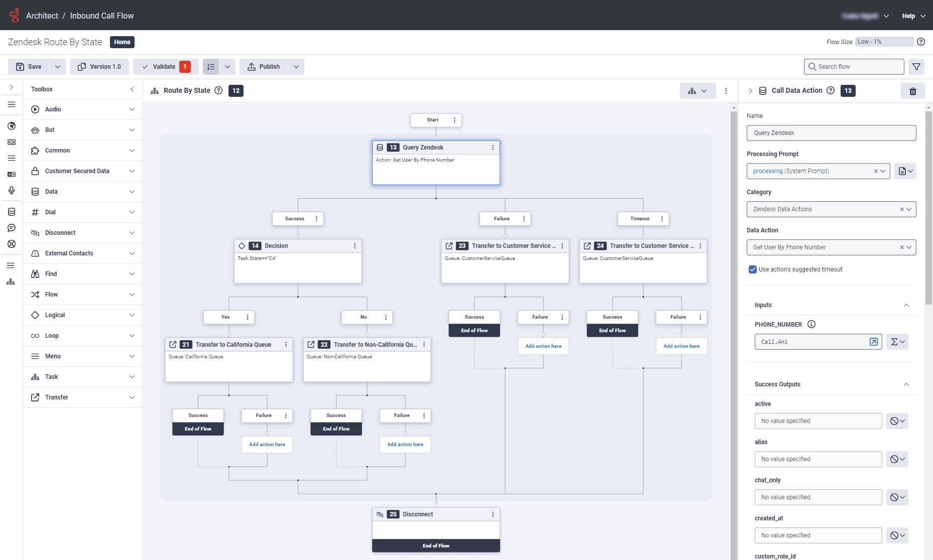The height and width of the screenshot is (560, 933).
Task: View the Route By State help question mark
Action: click(x=218, y=90)
